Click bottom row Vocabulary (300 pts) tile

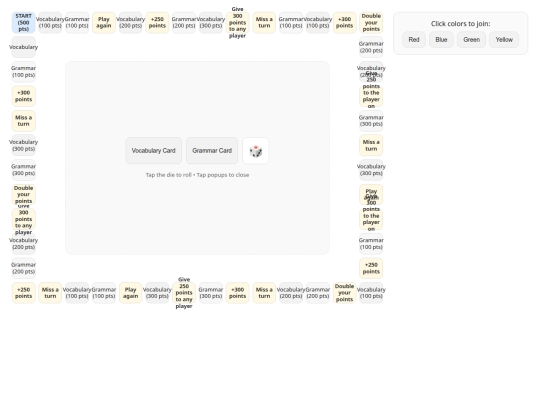(157, 293)
